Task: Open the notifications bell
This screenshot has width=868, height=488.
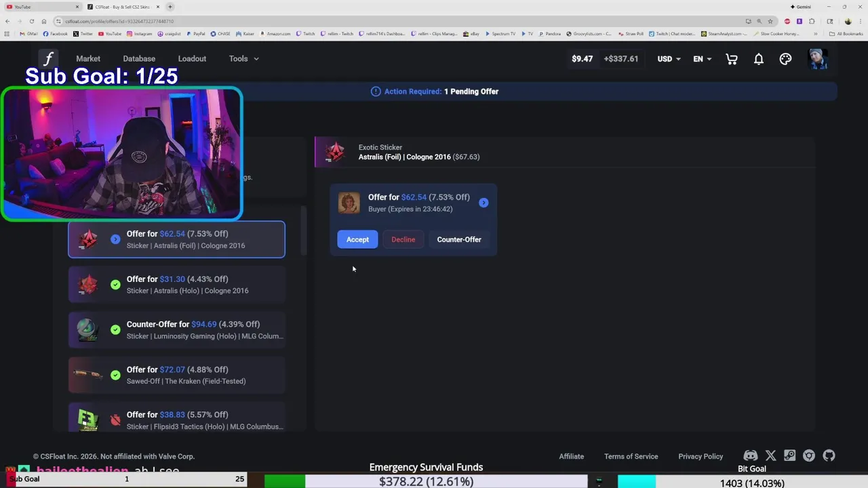Action: (x=759, y=59)
